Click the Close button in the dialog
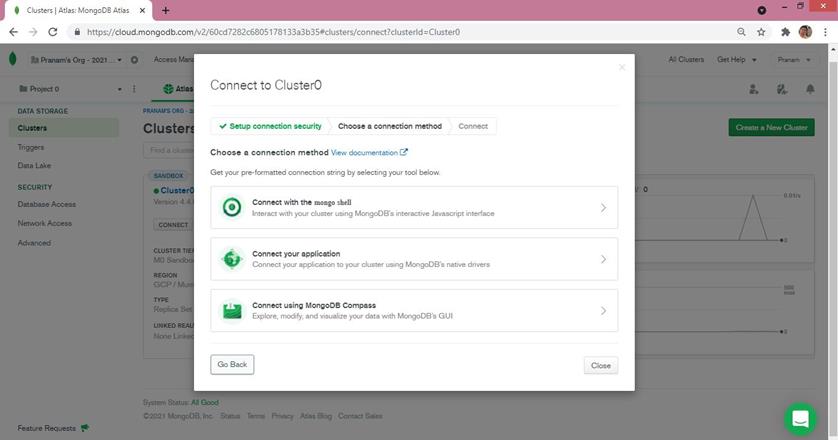838x440 pixels. [x=601, y=366]
